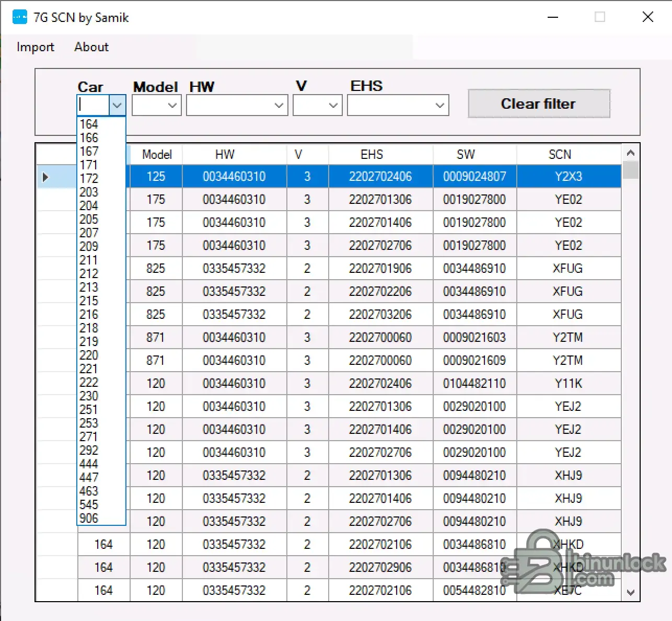
Task: Choose 906 from the Car list
Action: [x=89, y=518]
